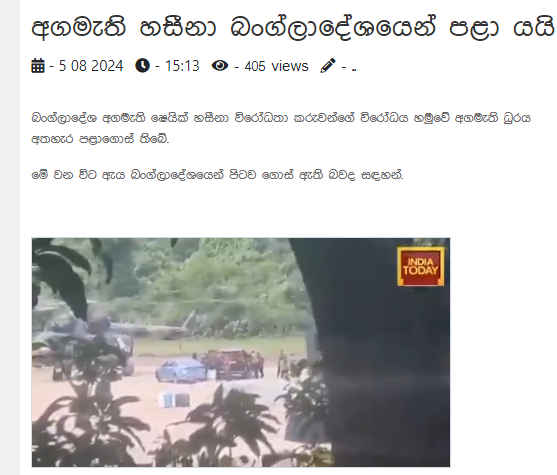Click the calendar icon beside the date

point(38,66)
